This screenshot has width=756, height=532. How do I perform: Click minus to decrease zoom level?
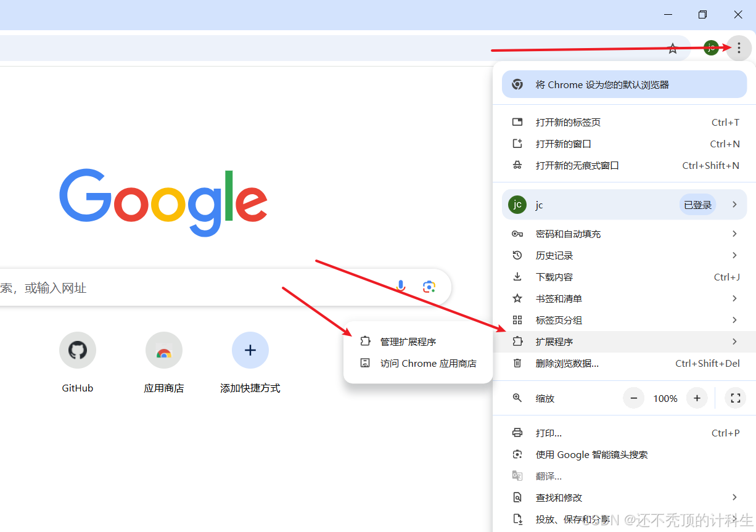[x=633, y=398]
